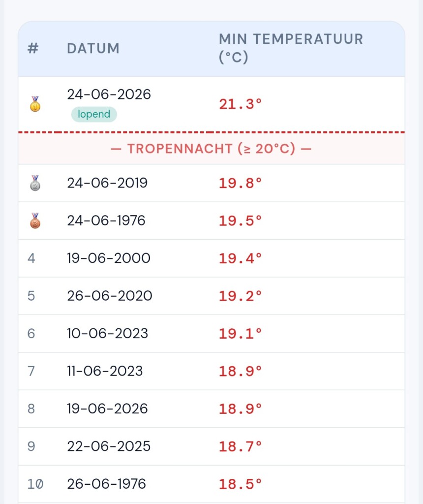Click the silver medal icon
The width and height of the screenshot is (423, 504).
[x=35, y=183]
